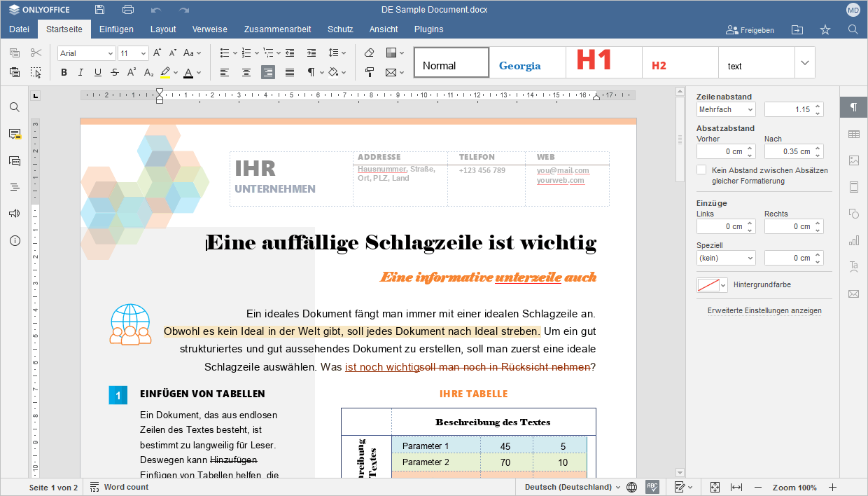The height and width of the screenshot is (496, 868).
Task: Switch to the Zusammenarbeit tab
Action: pos(278,29)
